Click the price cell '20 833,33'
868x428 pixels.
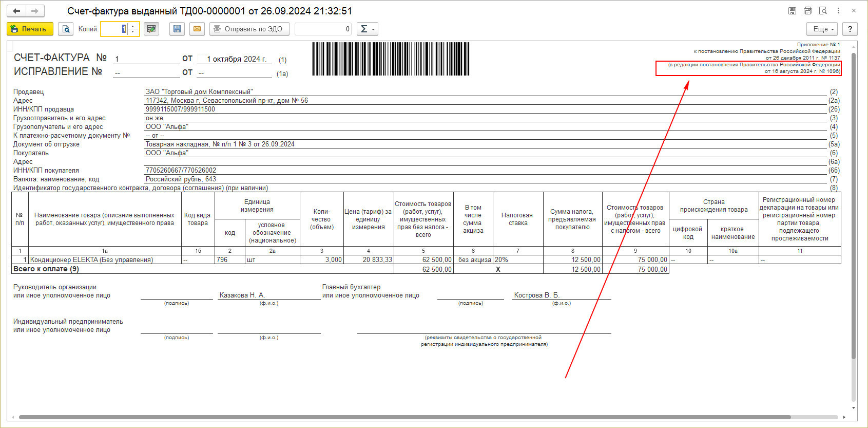pyautogui.click(x=368, y=260)
